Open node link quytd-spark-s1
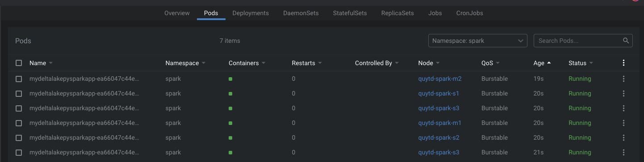Screen dimensions: 644x162 439,93
